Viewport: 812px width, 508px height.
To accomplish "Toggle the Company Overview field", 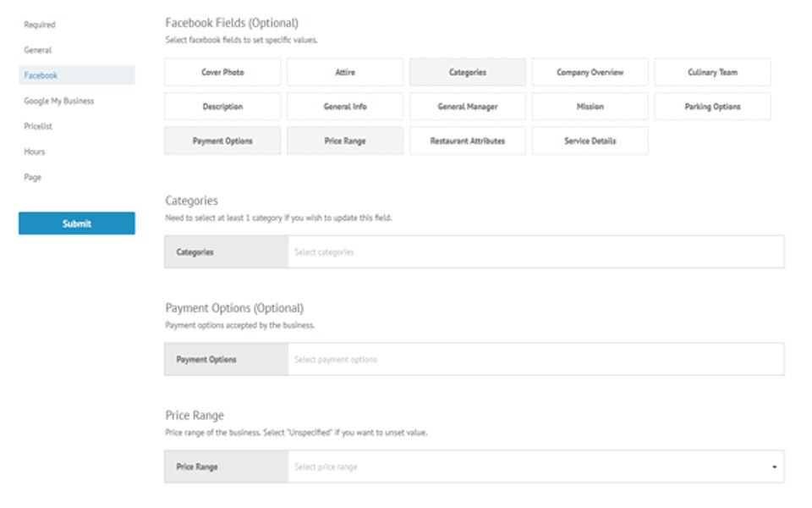I will (590, 73).
